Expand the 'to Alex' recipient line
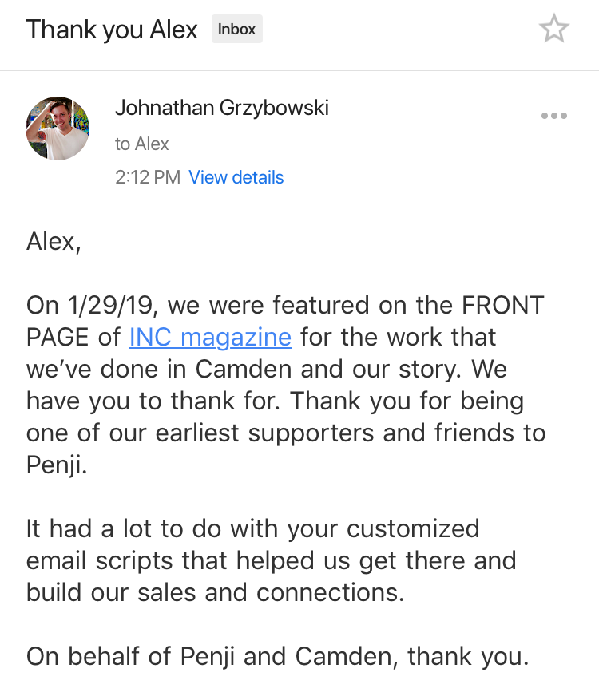 (x=142, y=144)
